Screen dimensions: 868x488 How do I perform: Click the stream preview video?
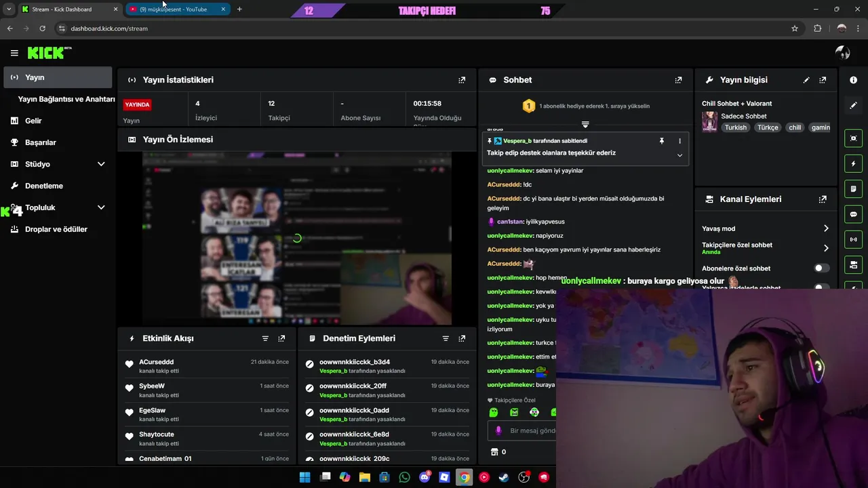[x=297, y=239]
